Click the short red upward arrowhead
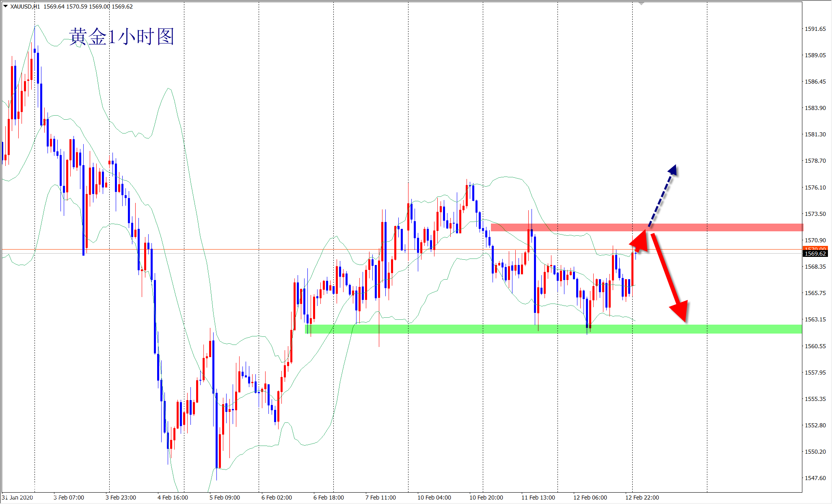The width and height of the screenshot is (832, 504). [x=640, y=241]
